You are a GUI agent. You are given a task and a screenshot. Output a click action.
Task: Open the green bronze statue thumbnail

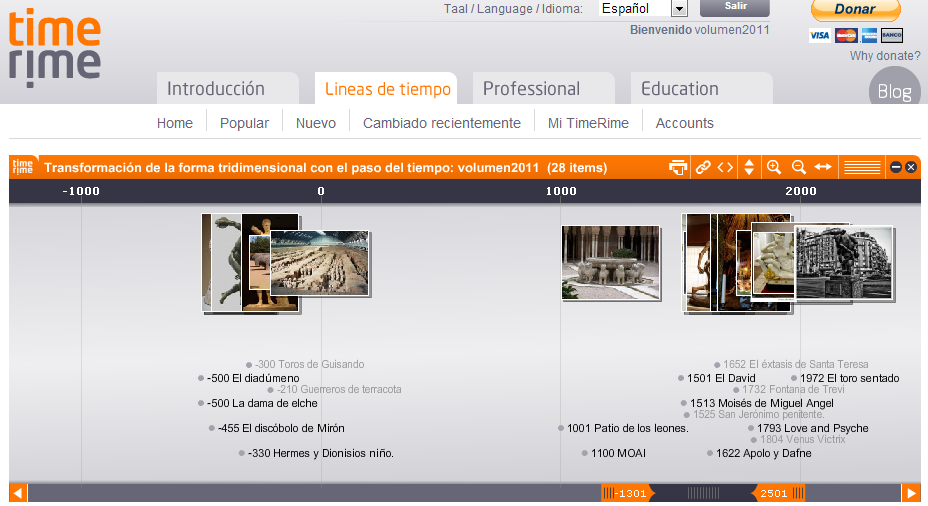227,263
